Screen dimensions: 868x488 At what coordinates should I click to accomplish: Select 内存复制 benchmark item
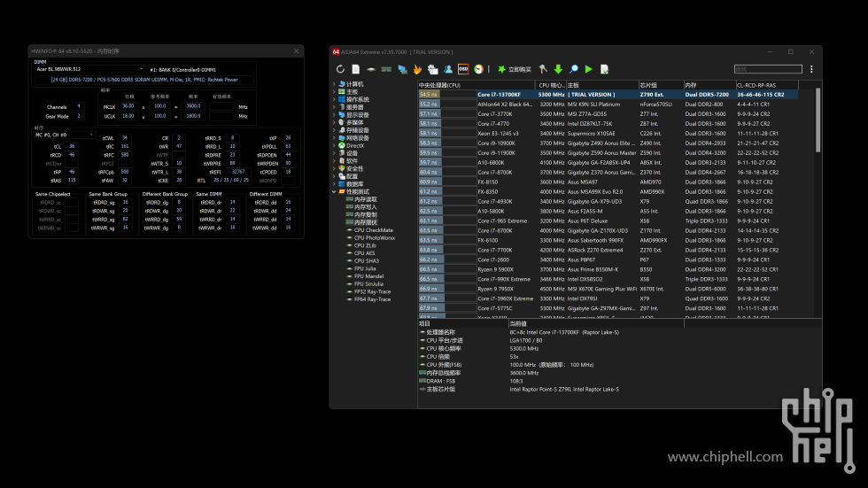(x=365, y=214)
